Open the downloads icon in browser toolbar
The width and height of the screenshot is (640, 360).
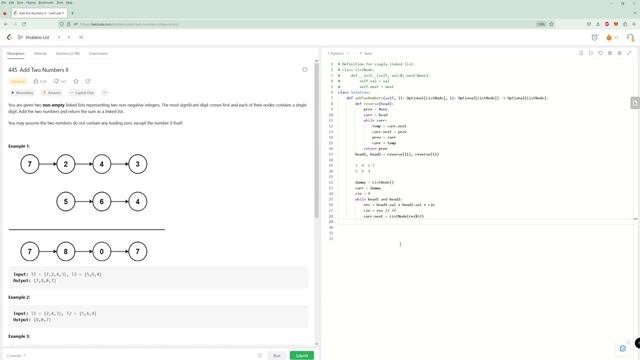pos(598,24)
